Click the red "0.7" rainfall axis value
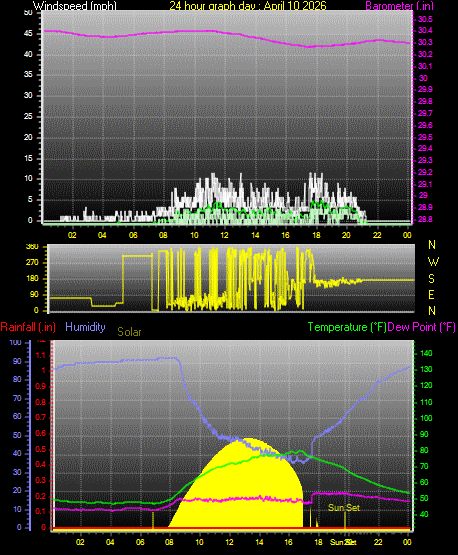Image resolution: width=458 pixels, height=555 pixels. click(x=41, y=417)
